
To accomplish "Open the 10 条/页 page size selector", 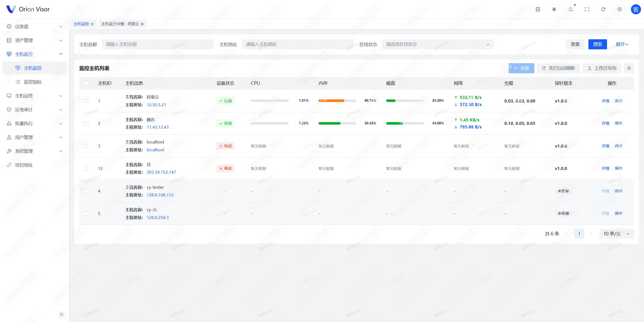I will [x=616, y=234].
